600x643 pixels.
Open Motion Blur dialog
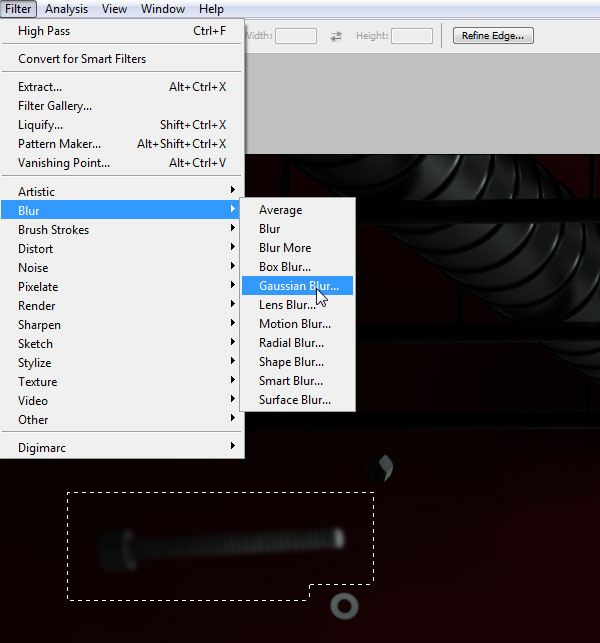297,324
